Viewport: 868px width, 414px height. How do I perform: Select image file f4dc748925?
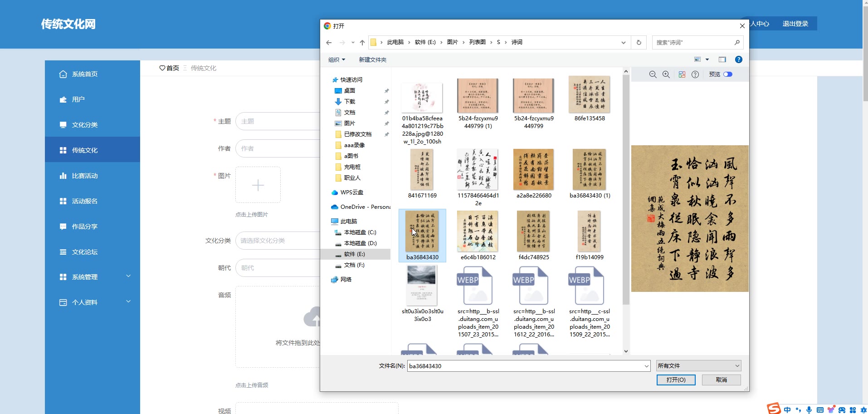coord(534,235)
